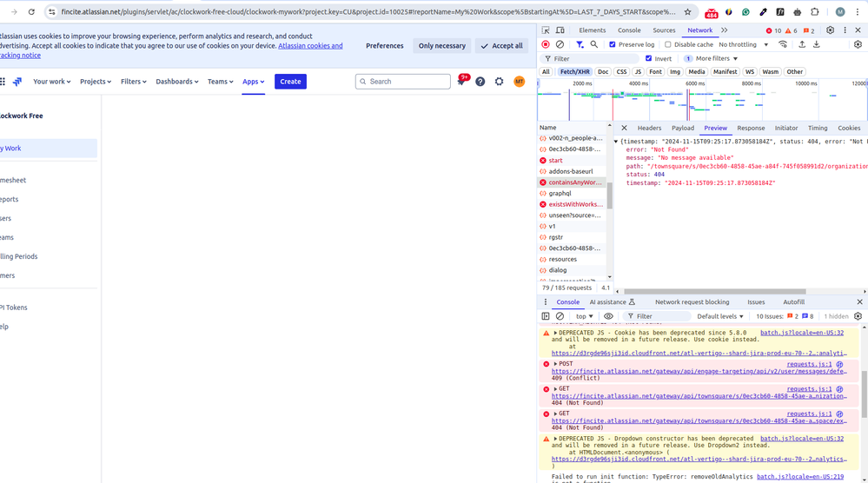The height and width of the screenshot is (483, 868).
Task: Open the browser extensions puzzle icon
Action: [x=814, y=11]
